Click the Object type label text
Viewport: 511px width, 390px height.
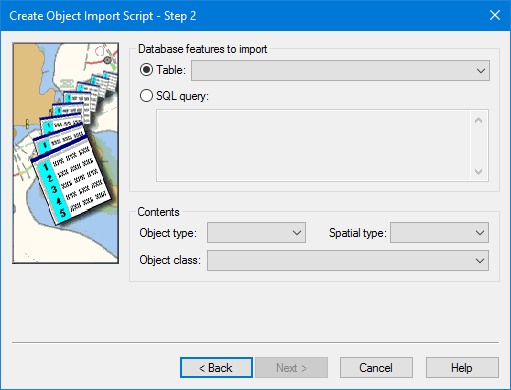168,233
